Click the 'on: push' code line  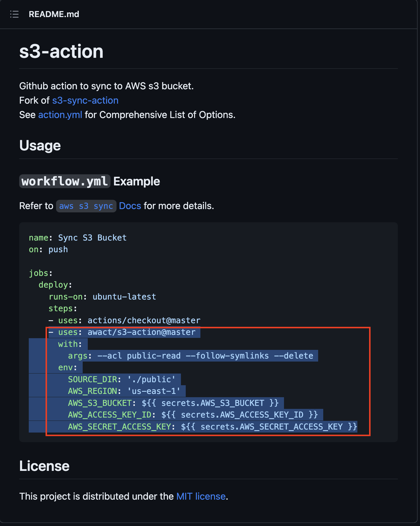click(x=49, y=250)
